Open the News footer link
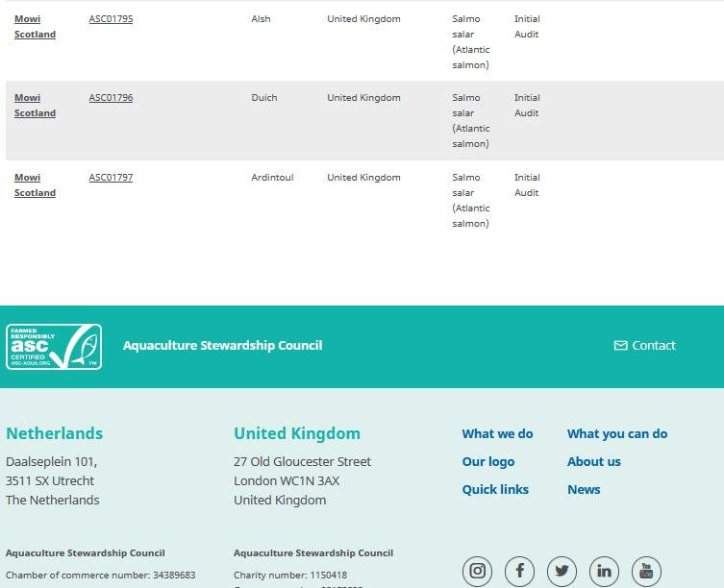 point(583,490)
